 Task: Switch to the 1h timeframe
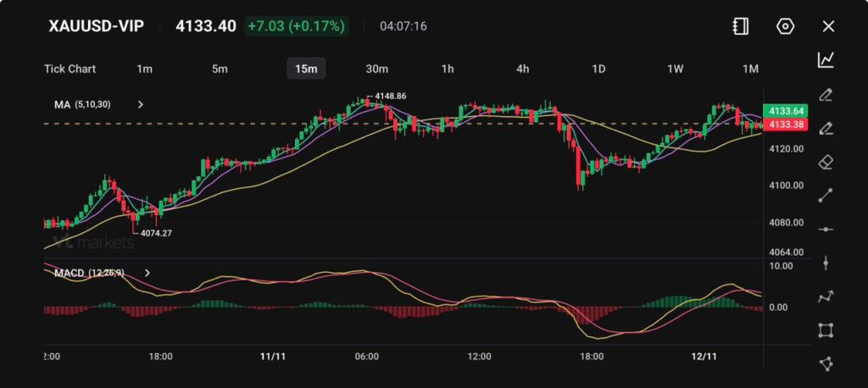tap(448, 69)
